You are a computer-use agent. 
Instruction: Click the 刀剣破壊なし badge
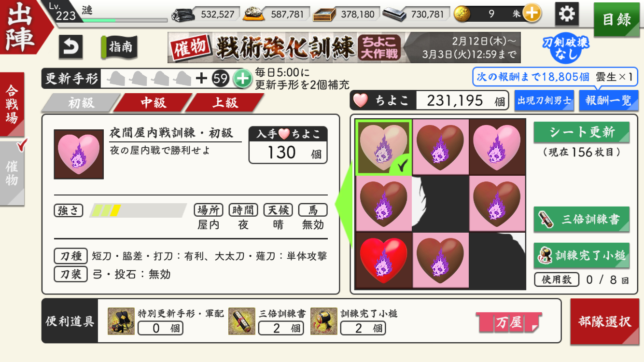pos(566,48)
